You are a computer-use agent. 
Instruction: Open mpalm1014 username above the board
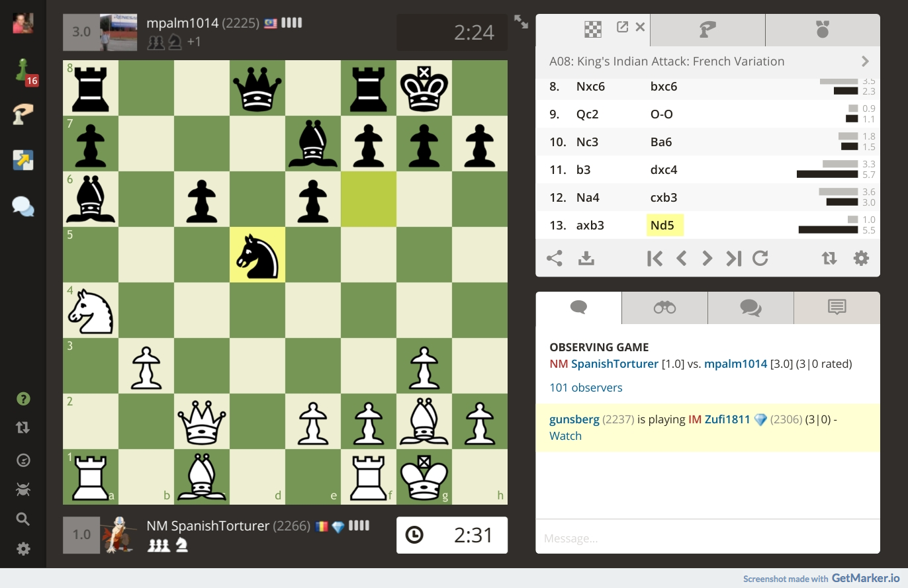point(183,23)
